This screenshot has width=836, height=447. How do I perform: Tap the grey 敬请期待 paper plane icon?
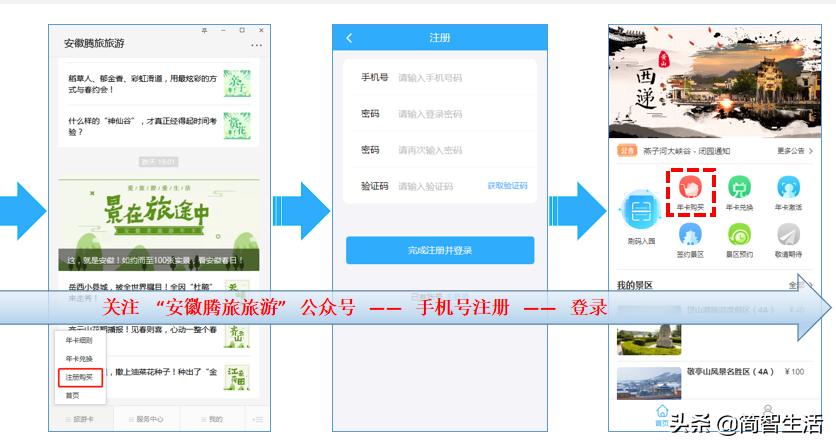788,235
